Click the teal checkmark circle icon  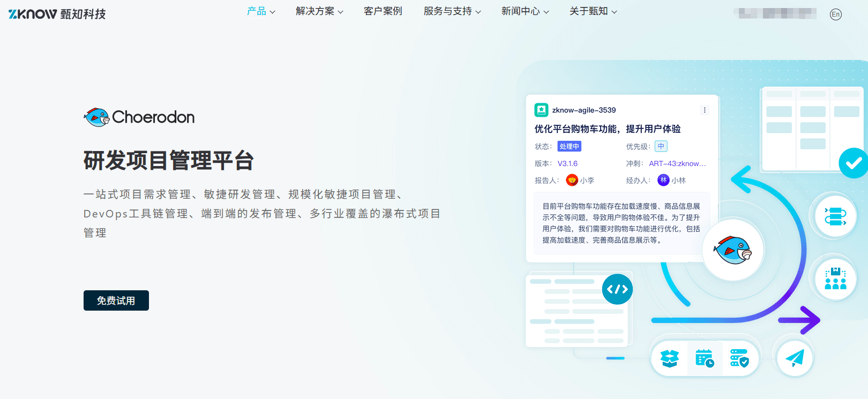pos(854,163)
